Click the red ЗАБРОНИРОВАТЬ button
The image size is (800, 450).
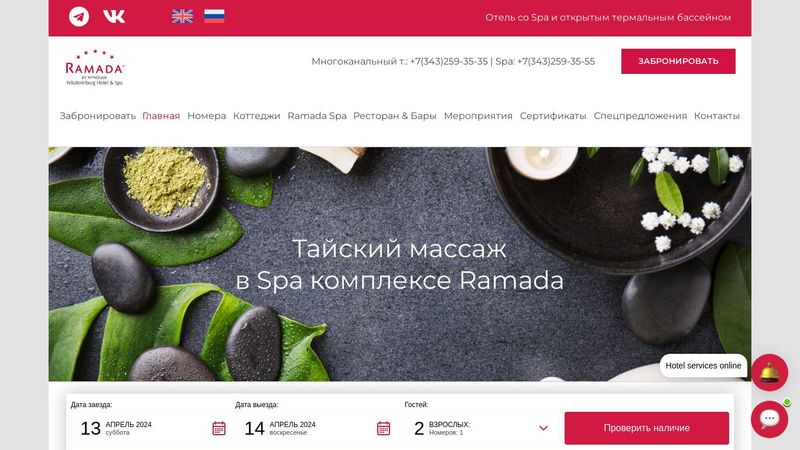tap(678, 61)
